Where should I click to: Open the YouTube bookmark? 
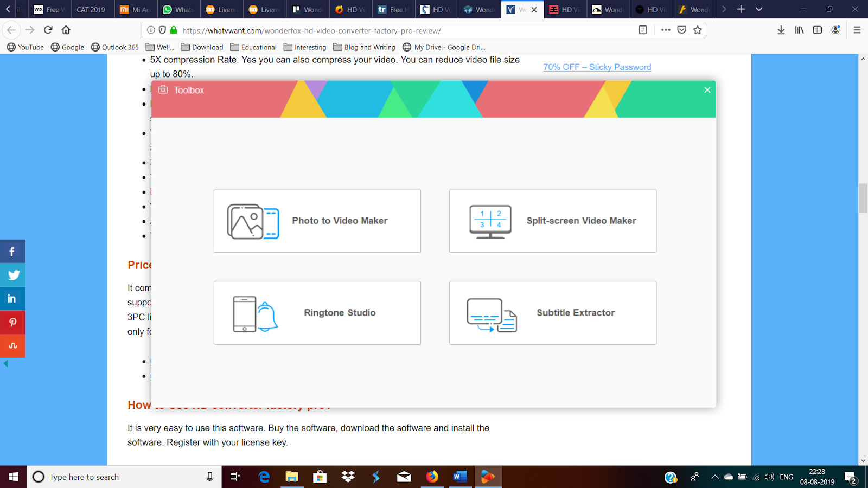pyautogui.click(x=25, y=47)
